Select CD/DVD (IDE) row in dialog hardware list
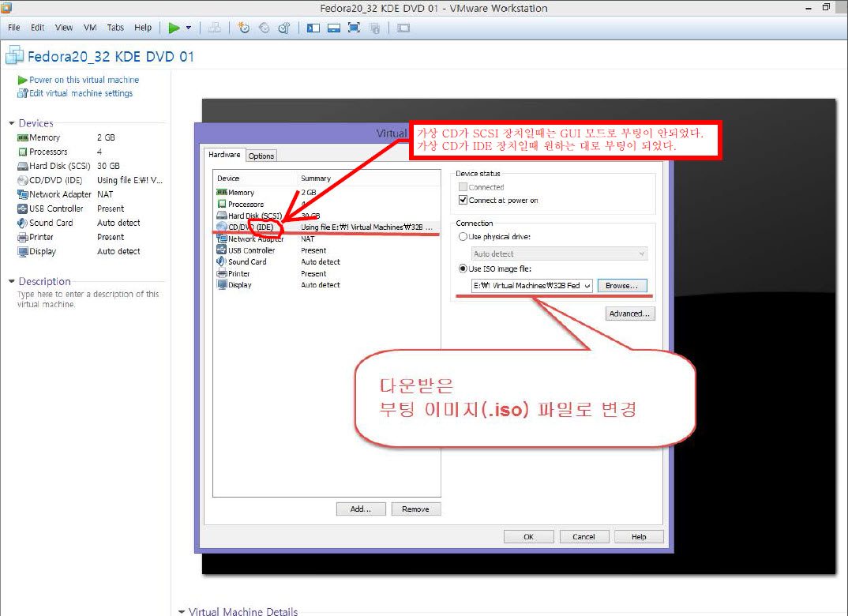The height and width of the screenshot is (616, 848). [x=327, y=227]
